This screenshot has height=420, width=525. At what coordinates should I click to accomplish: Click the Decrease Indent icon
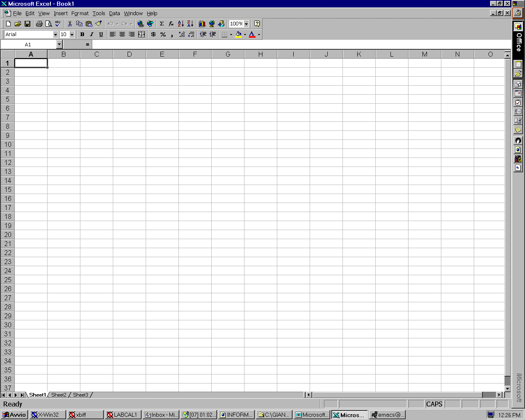click(x=203, y=34)
